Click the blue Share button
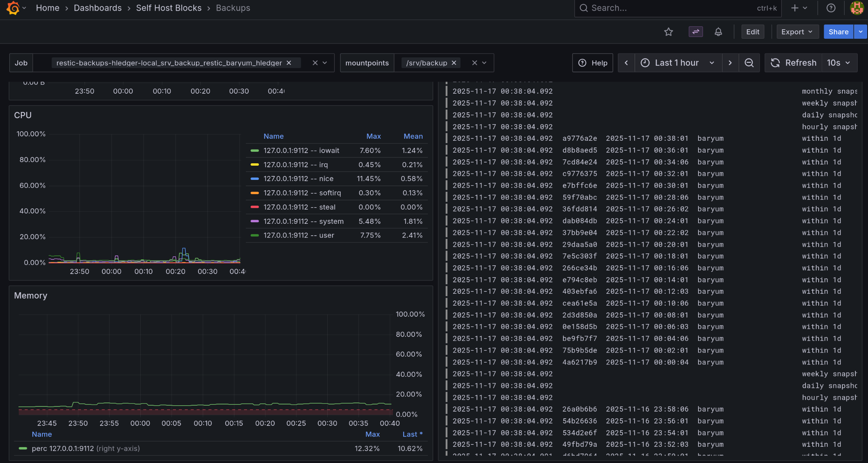Screen dimensions: 868x463 [x=838, y=32]
